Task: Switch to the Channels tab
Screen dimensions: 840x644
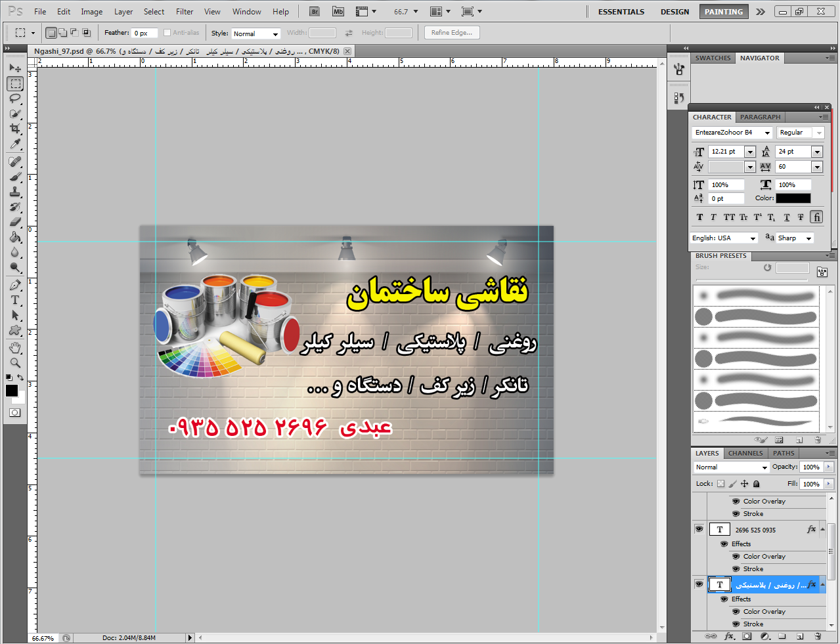Action: 745,454
